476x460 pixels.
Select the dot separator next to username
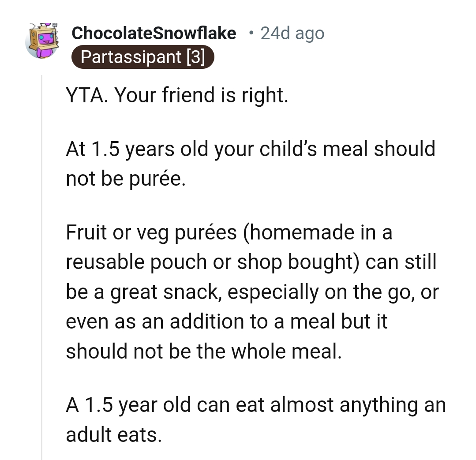pos(251,33)
